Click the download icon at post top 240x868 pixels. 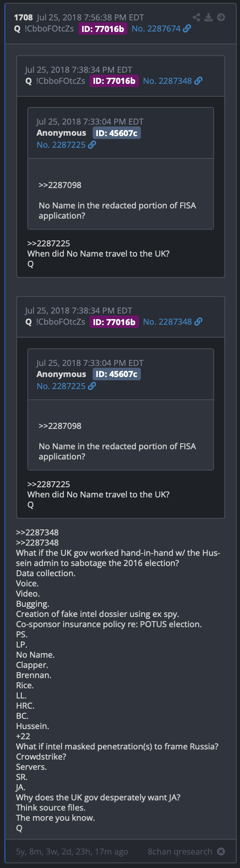point(208,17)
